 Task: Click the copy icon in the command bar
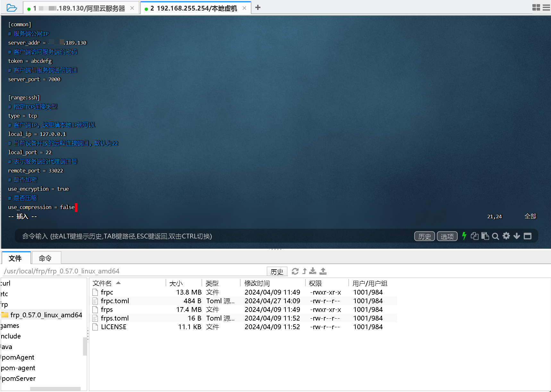click(x=475, y=236)
